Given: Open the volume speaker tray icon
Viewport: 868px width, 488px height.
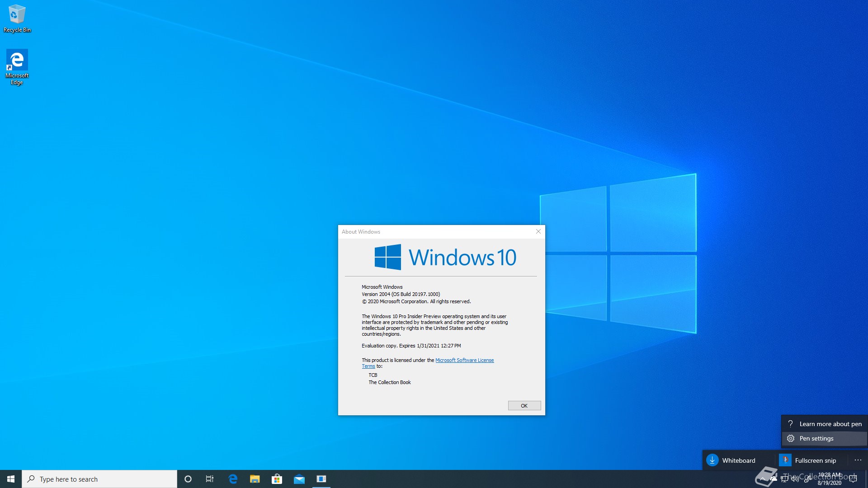Looking at the screenshot, I should coord(795,479).
